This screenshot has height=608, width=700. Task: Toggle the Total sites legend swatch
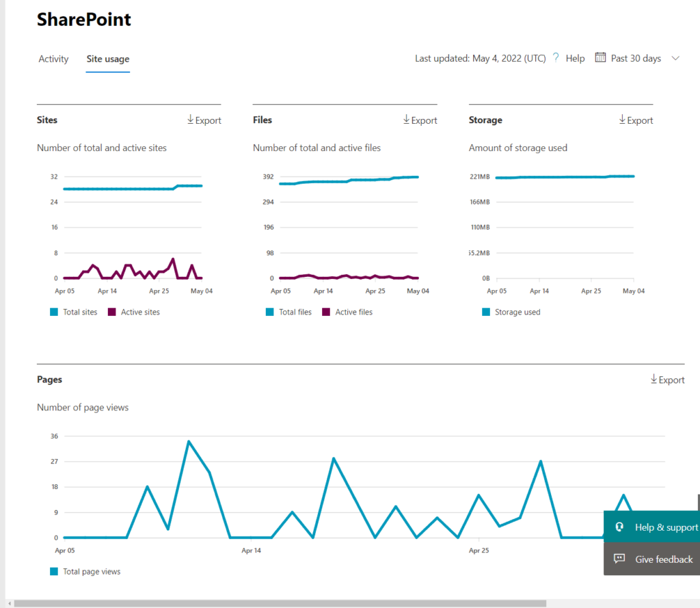pos(54,312)
